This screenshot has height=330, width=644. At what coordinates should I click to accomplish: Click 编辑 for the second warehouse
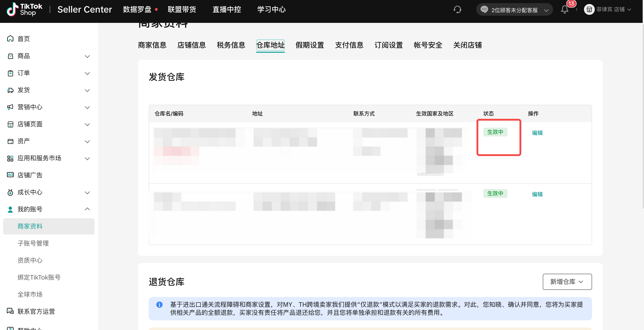tap(537, 194)
